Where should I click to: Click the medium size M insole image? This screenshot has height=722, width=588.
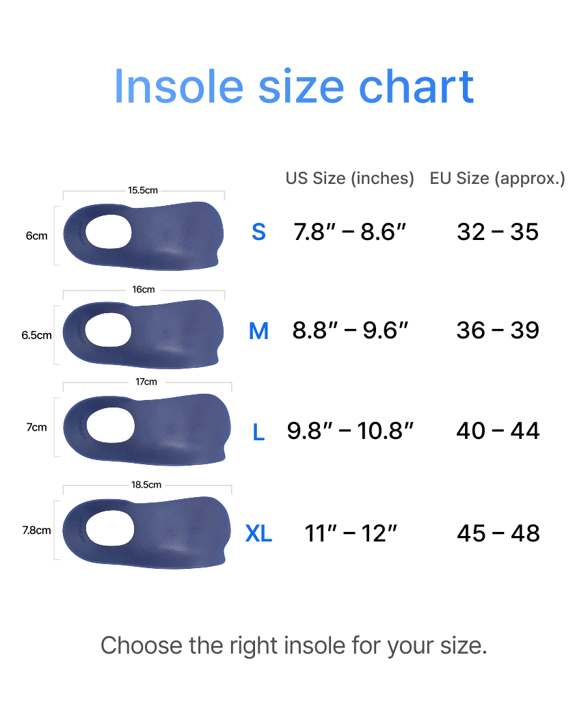point(144,334)
